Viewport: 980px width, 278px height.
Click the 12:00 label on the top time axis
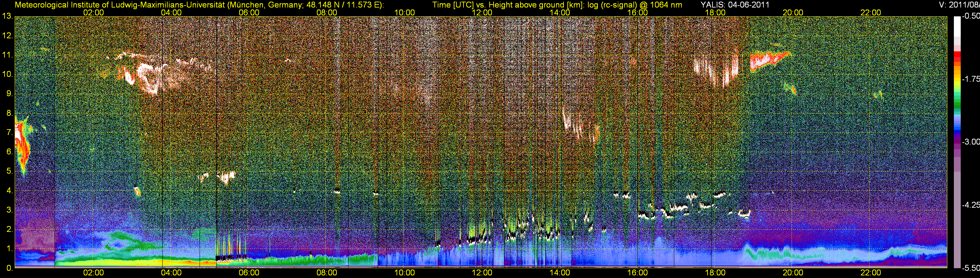(x=482, y=12)
